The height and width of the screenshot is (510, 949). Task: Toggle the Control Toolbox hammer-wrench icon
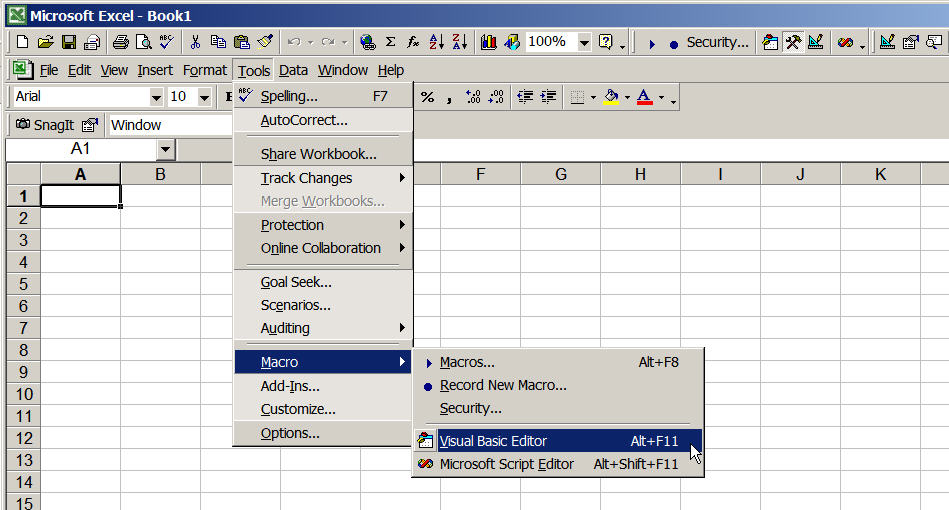coord(793,42)
